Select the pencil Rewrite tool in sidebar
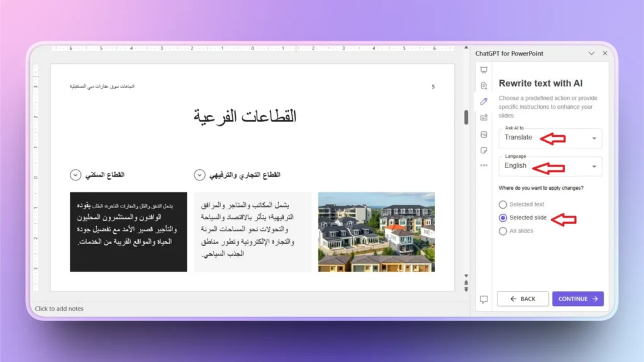 point(484,101)
